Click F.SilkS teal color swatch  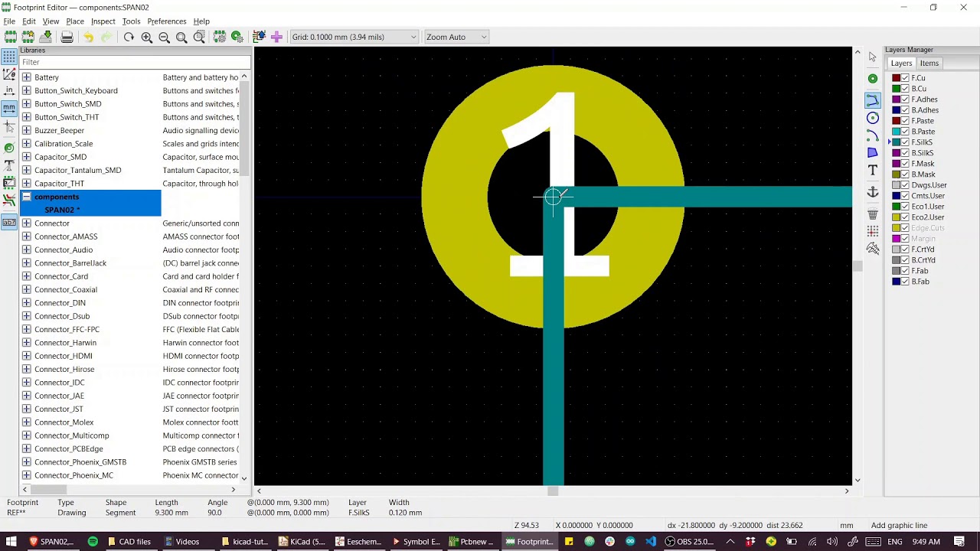coord(896,142)
